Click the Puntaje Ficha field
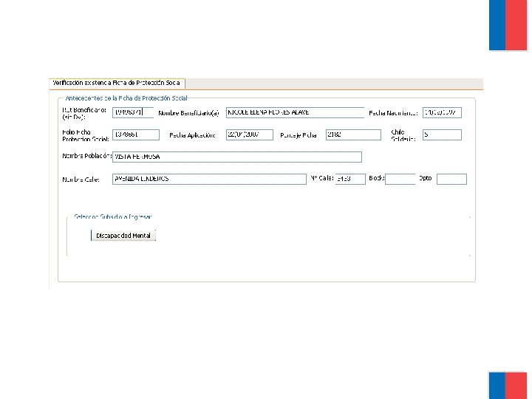The height and width of the screenshot is (399, 532). [353, 134]
